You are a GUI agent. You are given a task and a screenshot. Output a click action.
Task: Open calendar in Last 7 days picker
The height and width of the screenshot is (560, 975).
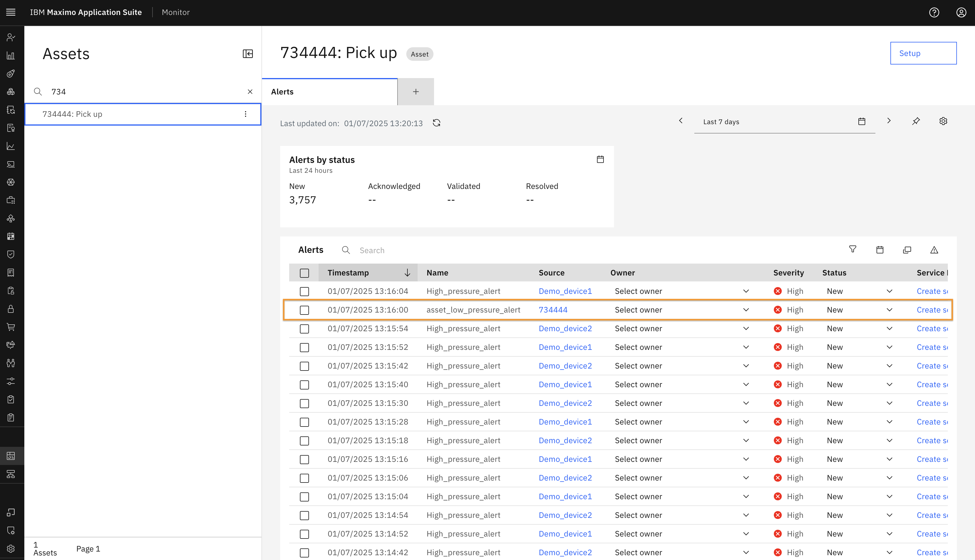(x=862, y=122)
